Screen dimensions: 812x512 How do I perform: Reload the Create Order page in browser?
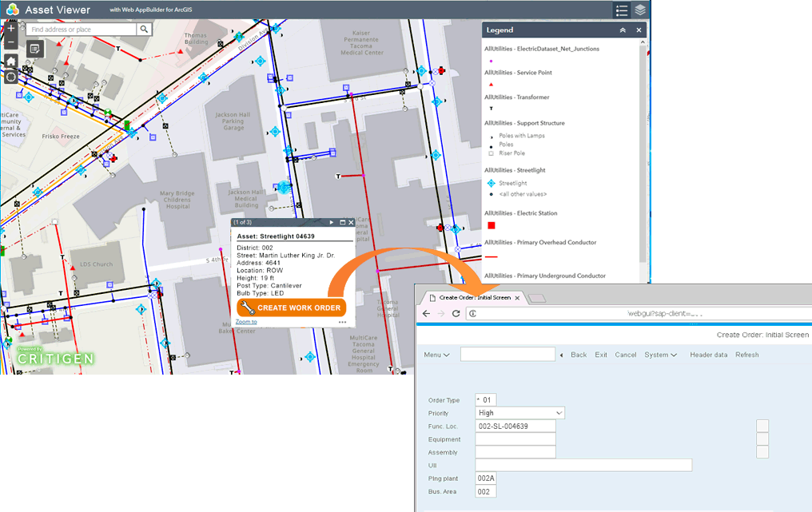(456, 314)
